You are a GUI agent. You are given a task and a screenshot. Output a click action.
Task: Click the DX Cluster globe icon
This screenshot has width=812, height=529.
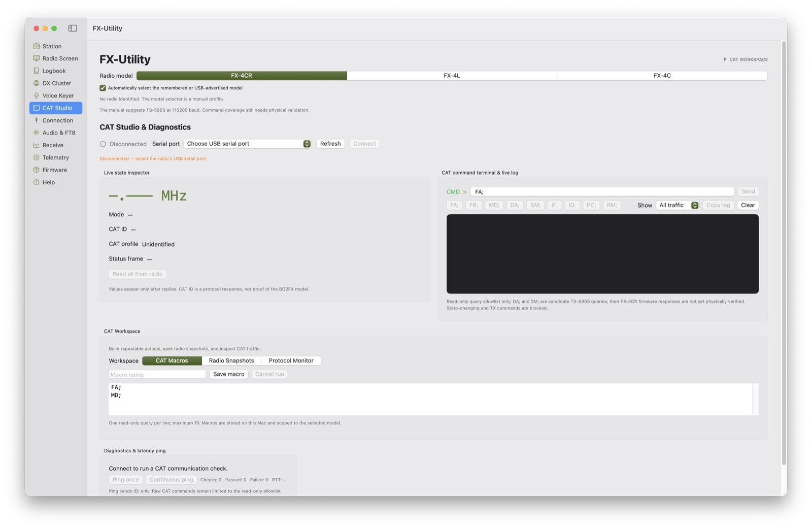point(36,83)
